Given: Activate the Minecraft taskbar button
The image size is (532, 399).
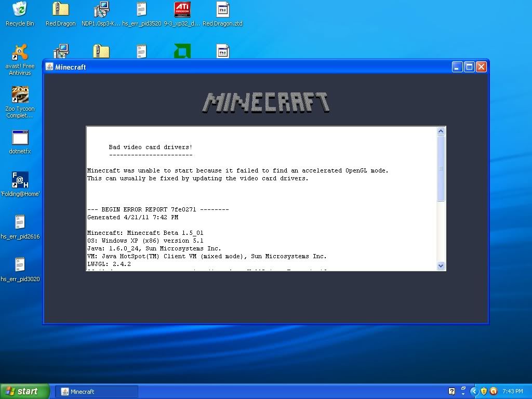Looking at the screenshot, I should pos(97,392).
